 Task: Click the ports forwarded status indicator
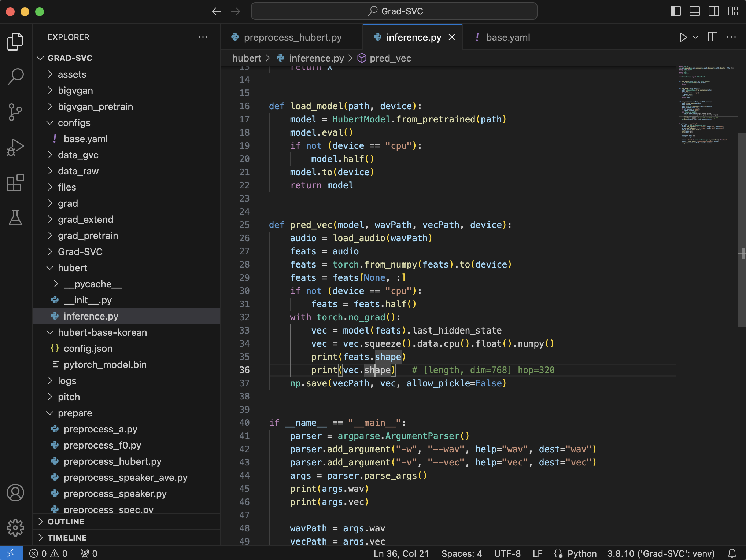click(89, 553)
